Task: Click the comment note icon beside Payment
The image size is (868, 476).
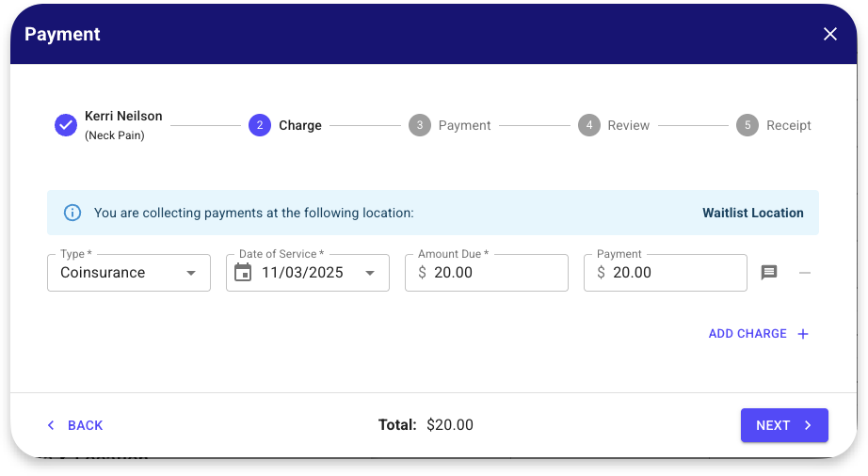Action: (769, 273)
